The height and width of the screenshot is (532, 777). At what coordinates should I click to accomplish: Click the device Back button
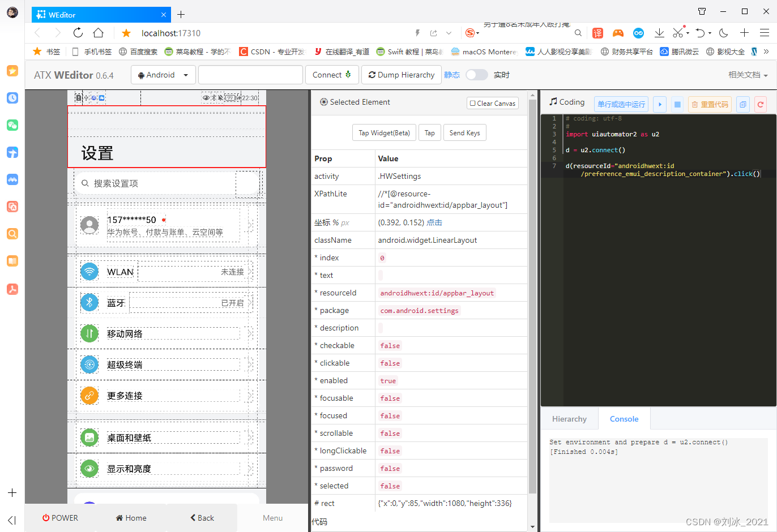click(202, 518)
